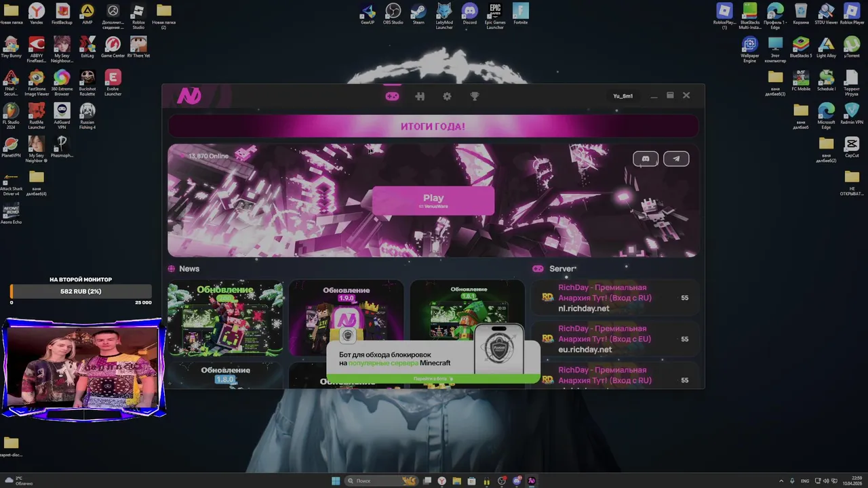Open the taskbar volume control
The image size is (868, 488).
point(827,481)
